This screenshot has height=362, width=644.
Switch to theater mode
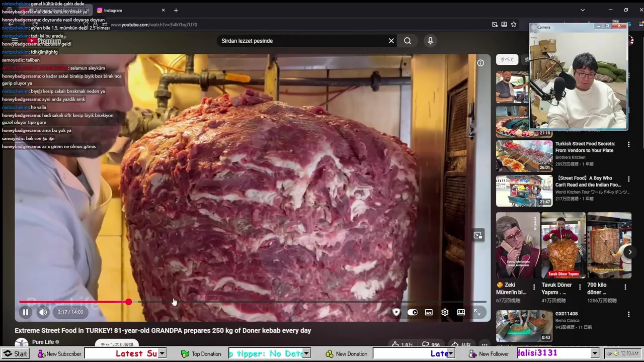coord(461,312)
